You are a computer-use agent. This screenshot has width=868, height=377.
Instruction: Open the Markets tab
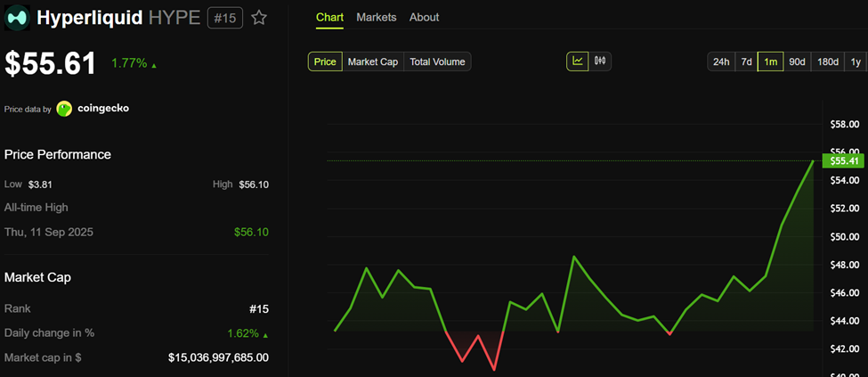pyautogui.click(x=377, y=17)
